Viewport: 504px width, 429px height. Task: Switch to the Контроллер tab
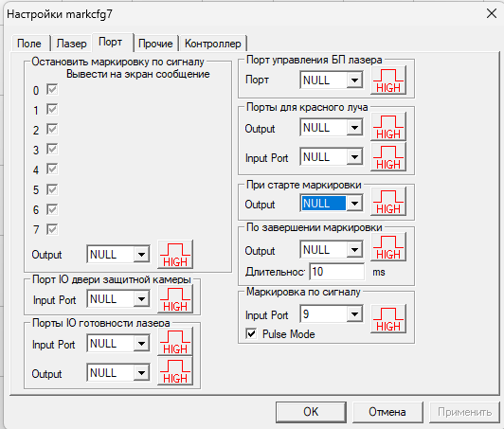coord(213,44)
